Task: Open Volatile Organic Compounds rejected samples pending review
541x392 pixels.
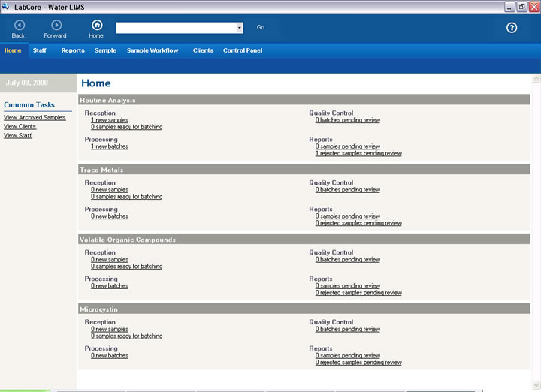Action: pos(358,293)
